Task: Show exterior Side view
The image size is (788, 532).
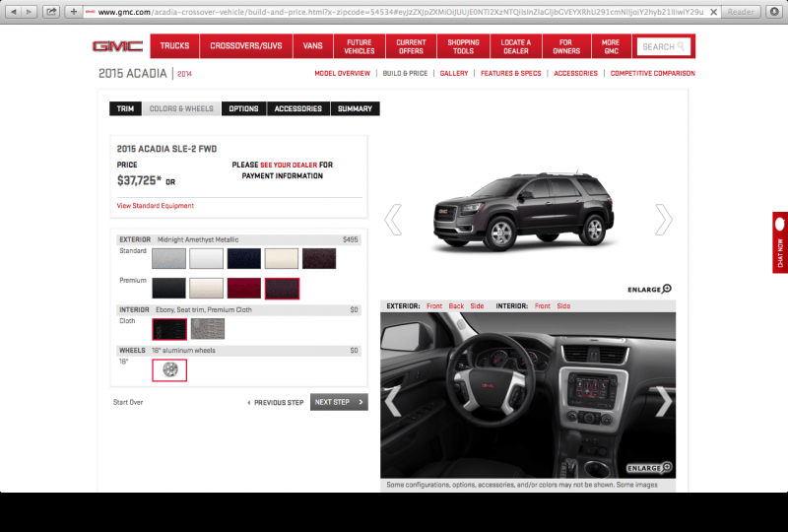Action: (477, 305)
